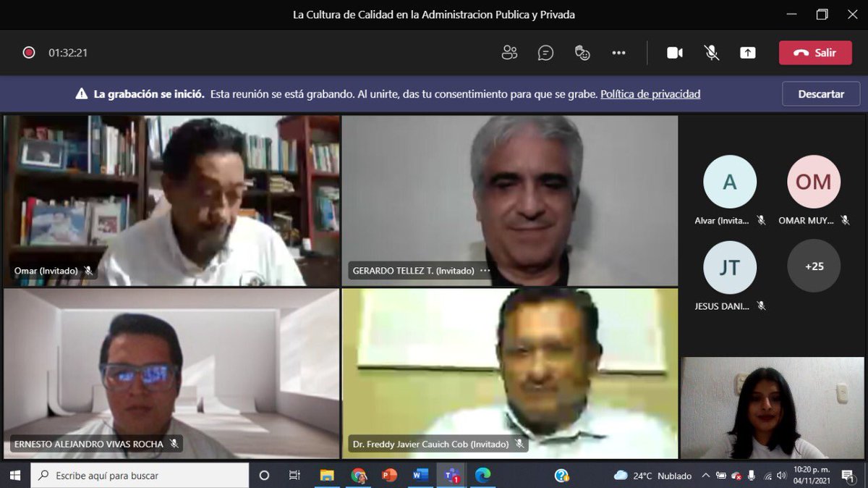Open the notification center icon
The image size is (868, 488).
click(846, 476)
